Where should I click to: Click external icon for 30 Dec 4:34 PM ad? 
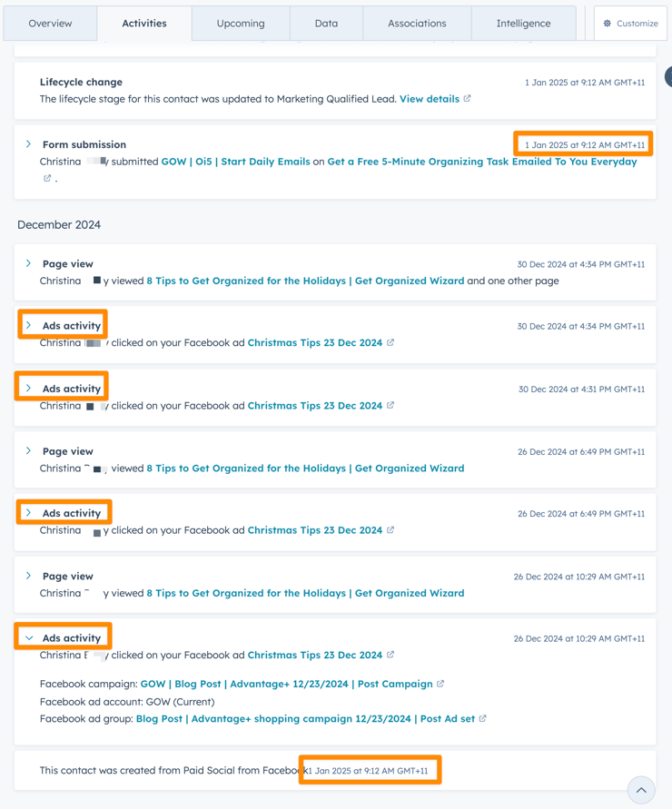pos(390,342)
